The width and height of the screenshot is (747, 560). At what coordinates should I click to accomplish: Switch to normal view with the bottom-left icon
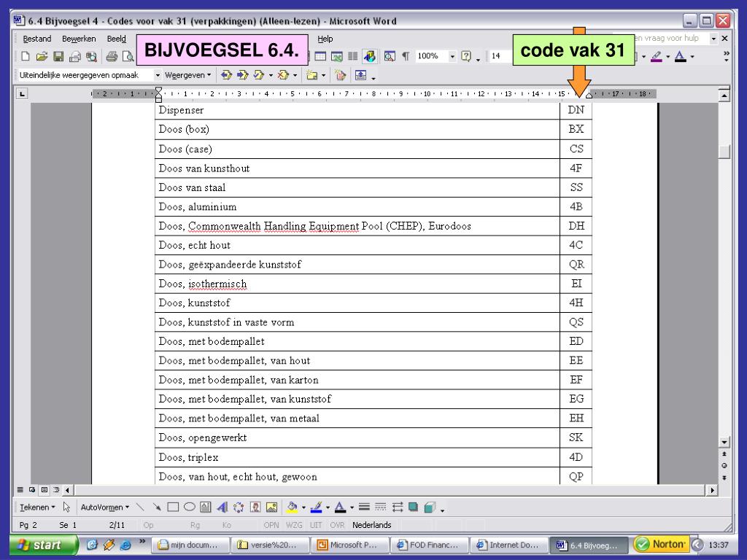coord(20,489)
